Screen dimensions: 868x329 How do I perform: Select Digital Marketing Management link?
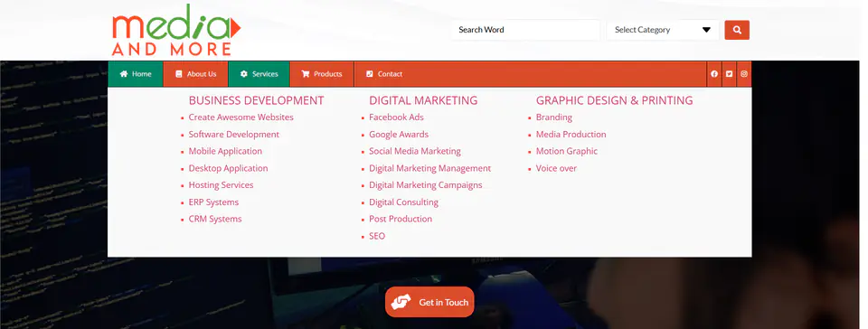(x=430, y=168)
